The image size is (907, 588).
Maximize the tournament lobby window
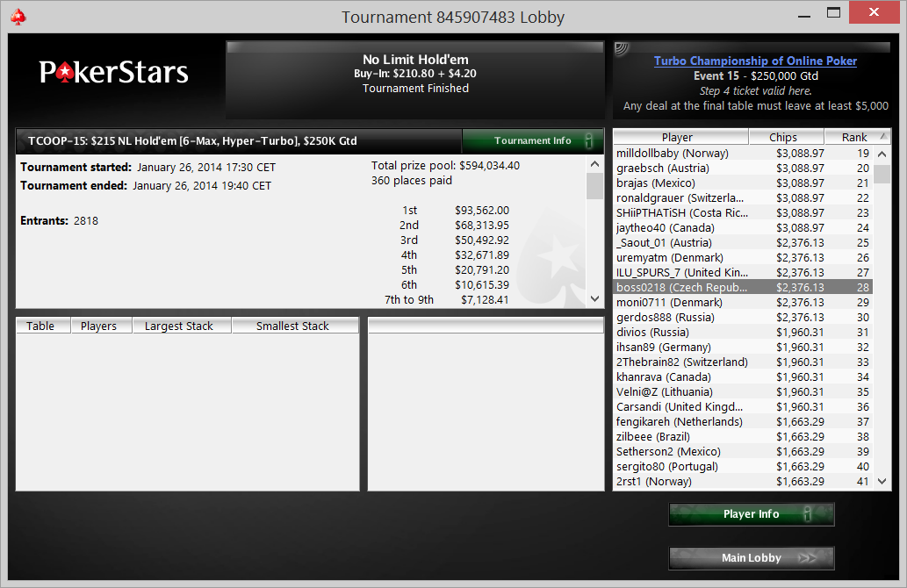click(833, 12)
